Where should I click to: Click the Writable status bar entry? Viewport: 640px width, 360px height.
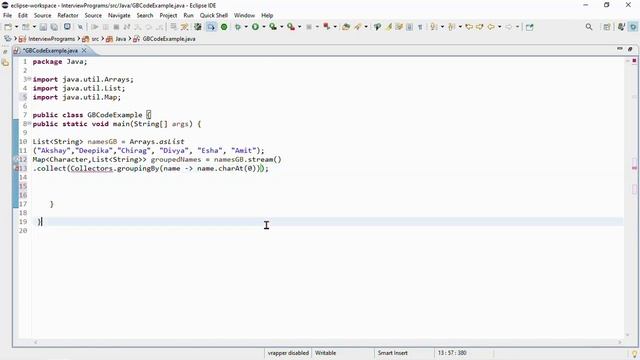point(325,353)
